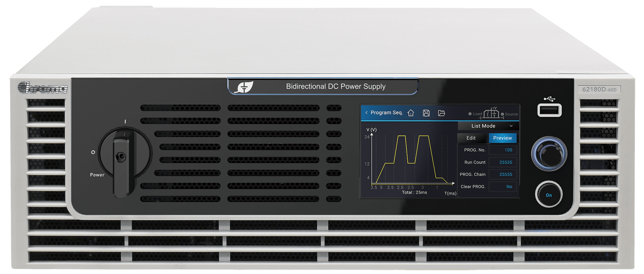Screen dimensions: 644x274
Task: Click the Chroma logo
Action: pos(43,87)
